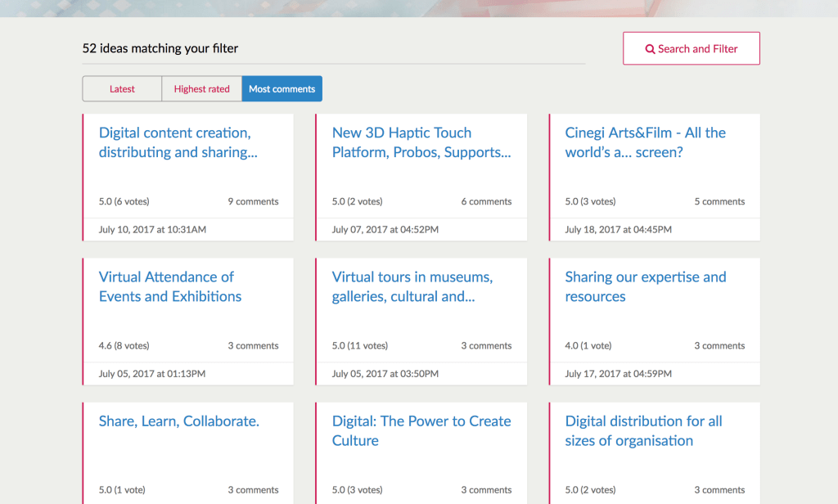Click the date 'July 17, 2017 at 04:59PM'
838x504 pixels.
pos(619,374)
